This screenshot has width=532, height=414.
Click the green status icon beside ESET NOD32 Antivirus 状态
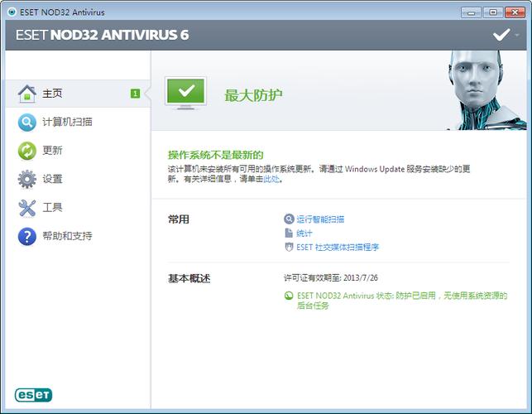point(289,296)
